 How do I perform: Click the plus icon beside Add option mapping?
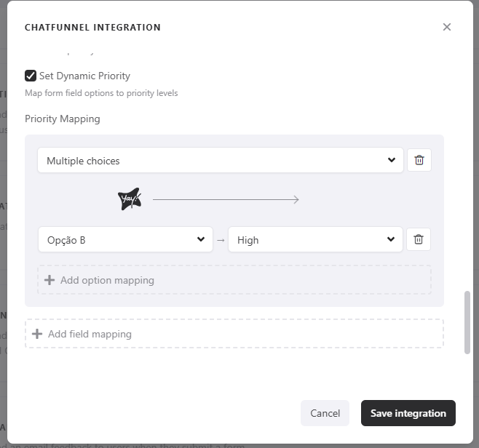click(x=50, y=280)
